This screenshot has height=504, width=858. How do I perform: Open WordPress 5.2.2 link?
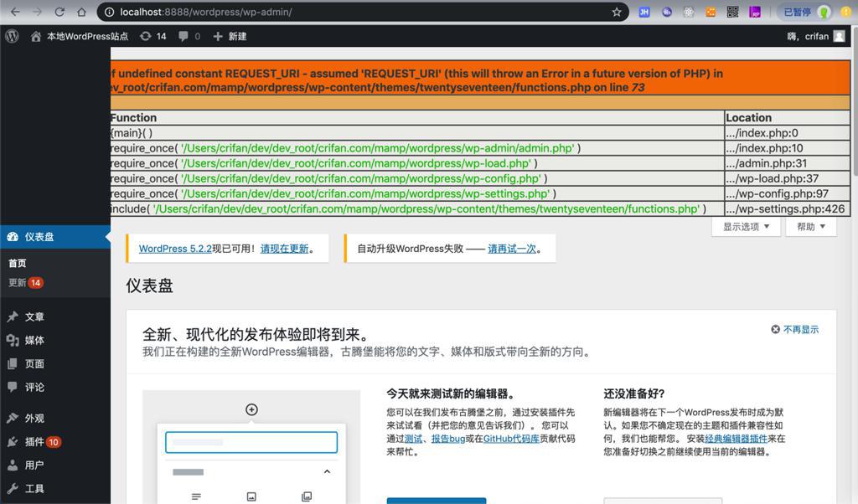point(175,249)
